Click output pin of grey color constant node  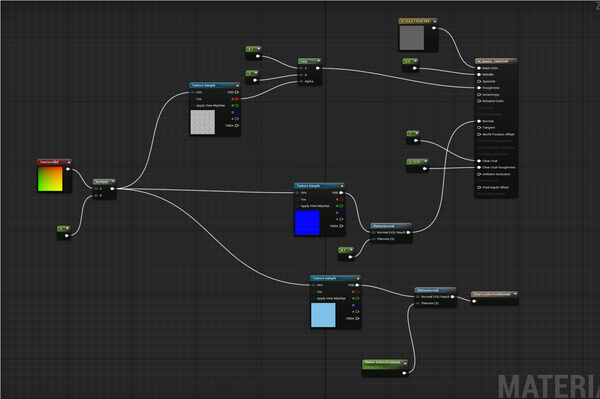[434, 28]
